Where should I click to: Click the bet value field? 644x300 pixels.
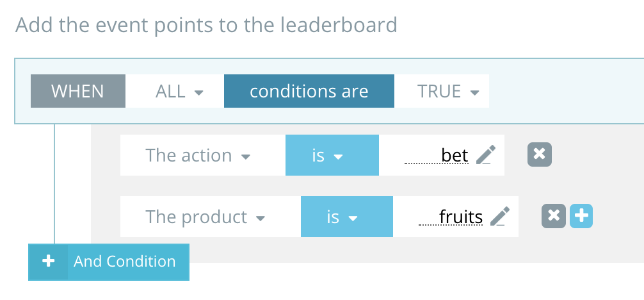pos(437,156)
